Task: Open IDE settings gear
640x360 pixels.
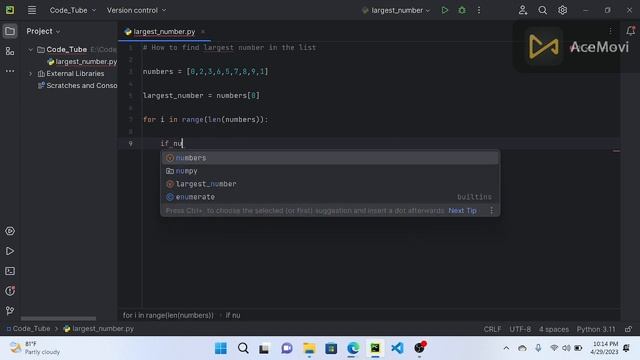Action: (x=562, y=10)
